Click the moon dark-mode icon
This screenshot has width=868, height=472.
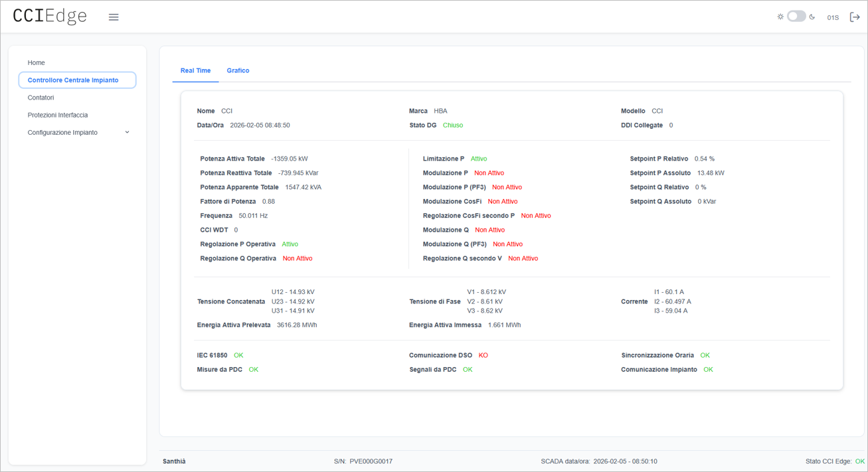click(812, 17)
